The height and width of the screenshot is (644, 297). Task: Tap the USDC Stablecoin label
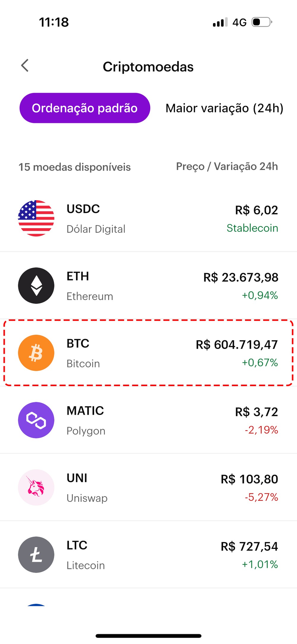click(x=252, y=228)
